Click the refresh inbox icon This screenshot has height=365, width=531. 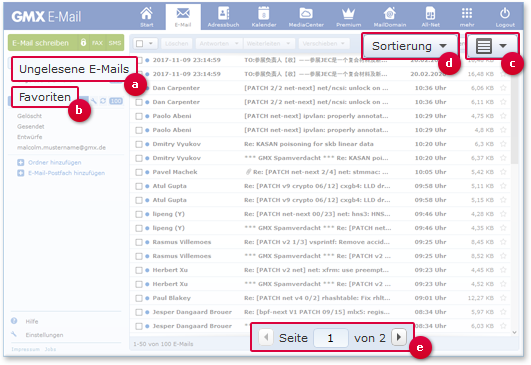[x=103, y=101]
